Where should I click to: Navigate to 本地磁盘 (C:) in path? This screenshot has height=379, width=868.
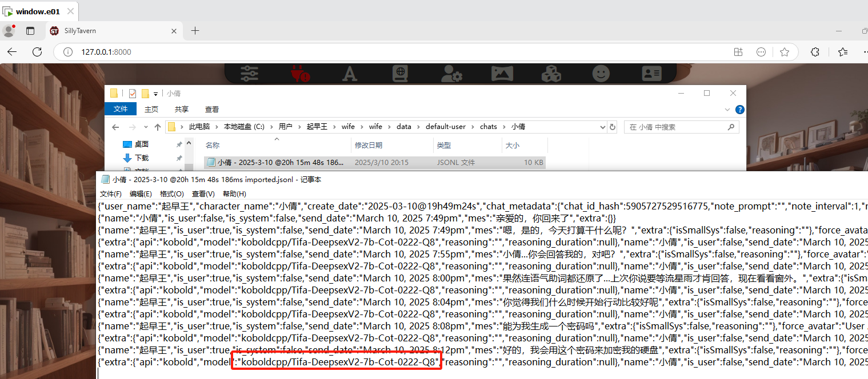pyautogui.click(x=244, y=127)
